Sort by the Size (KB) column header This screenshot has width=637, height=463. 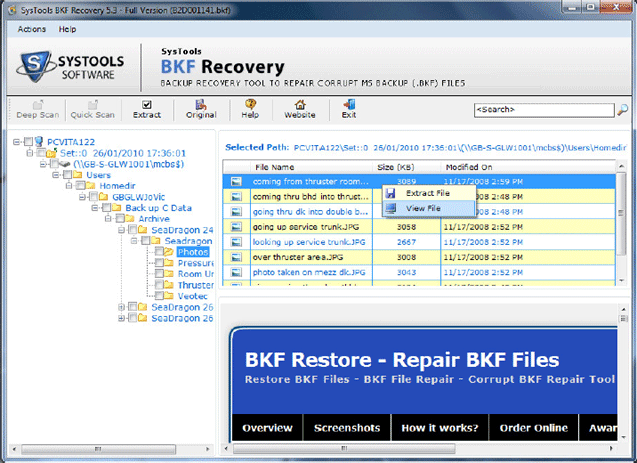(406, 167)
